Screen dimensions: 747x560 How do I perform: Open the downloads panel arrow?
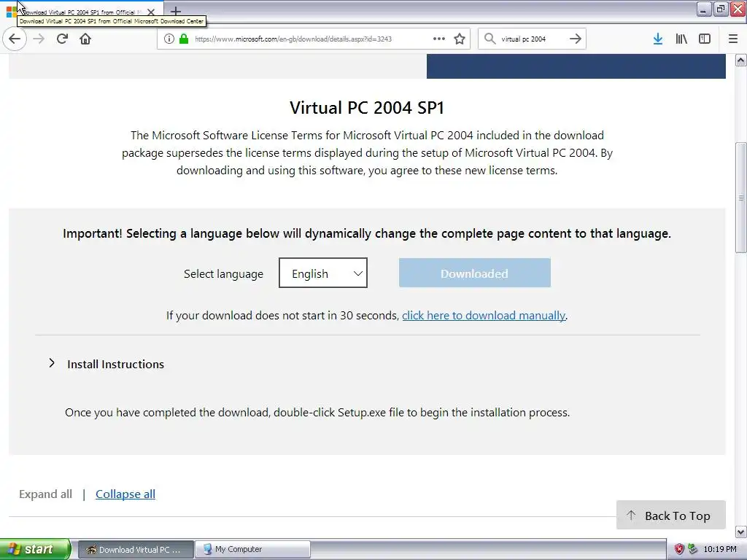[x=657, y=39]
